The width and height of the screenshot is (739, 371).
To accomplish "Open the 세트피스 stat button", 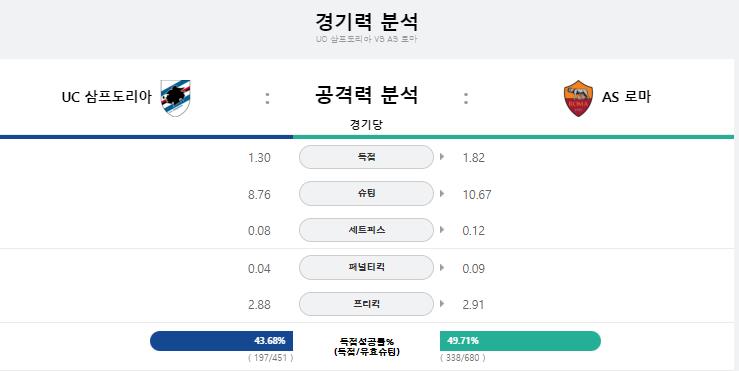I will coord(366,230).
